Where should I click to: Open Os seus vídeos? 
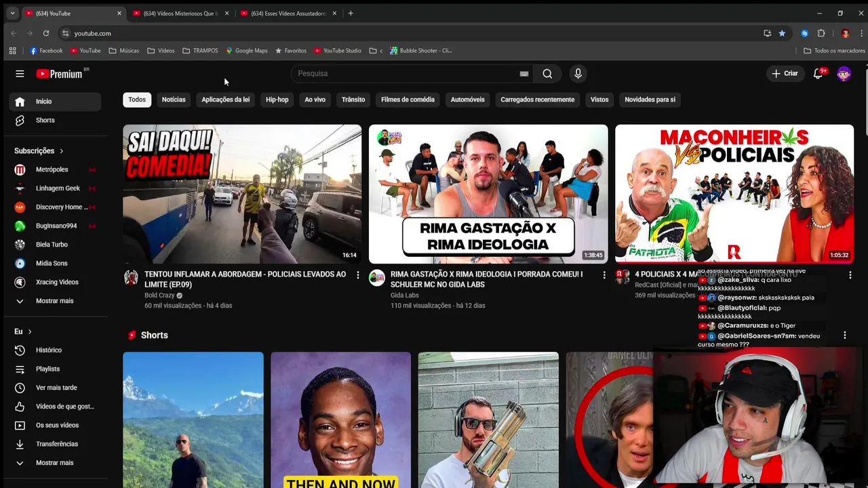(55, 425)
